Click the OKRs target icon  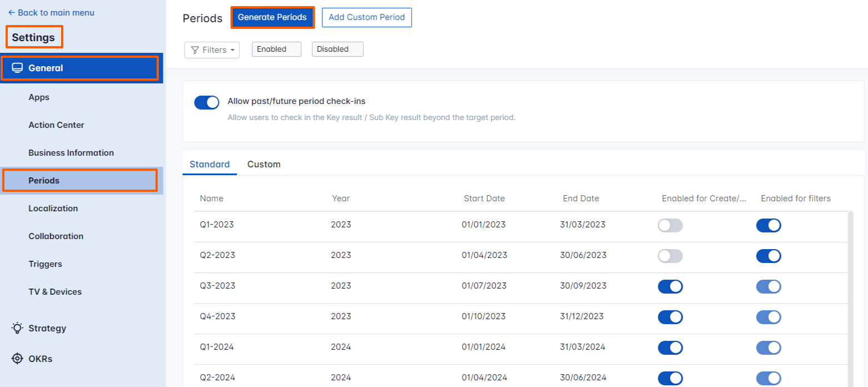tap(17, 359)
